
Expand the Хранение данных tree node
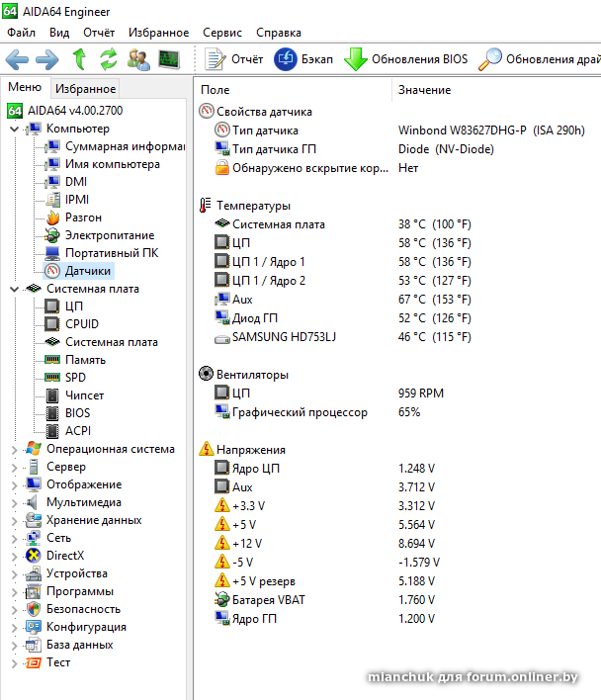point(14,521)
